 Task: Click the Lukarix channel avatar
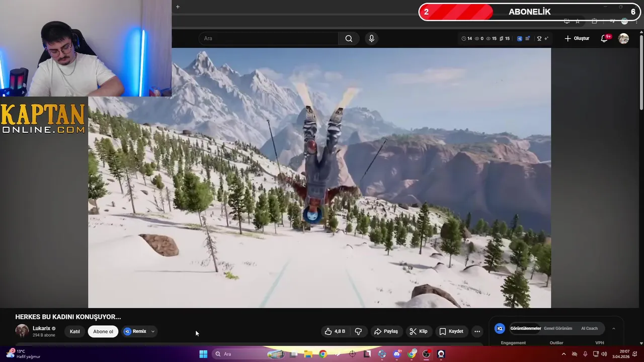pos(22,331)
